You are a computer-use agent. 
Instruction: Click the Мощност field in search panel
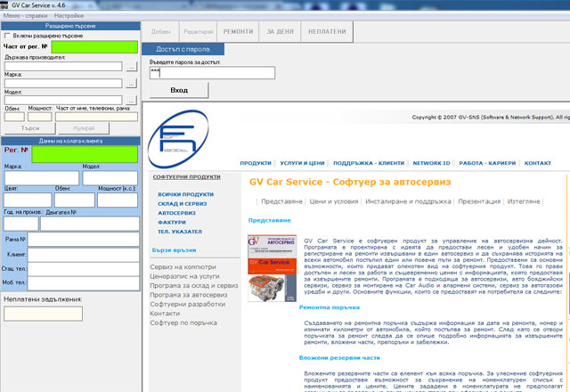40,117
